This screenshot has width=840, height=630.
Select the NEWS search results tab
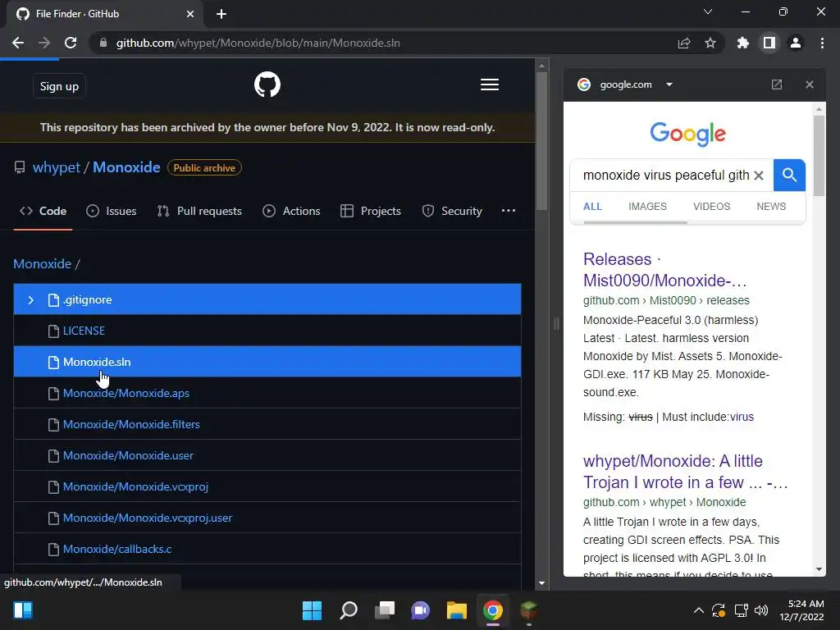(771, 207)
